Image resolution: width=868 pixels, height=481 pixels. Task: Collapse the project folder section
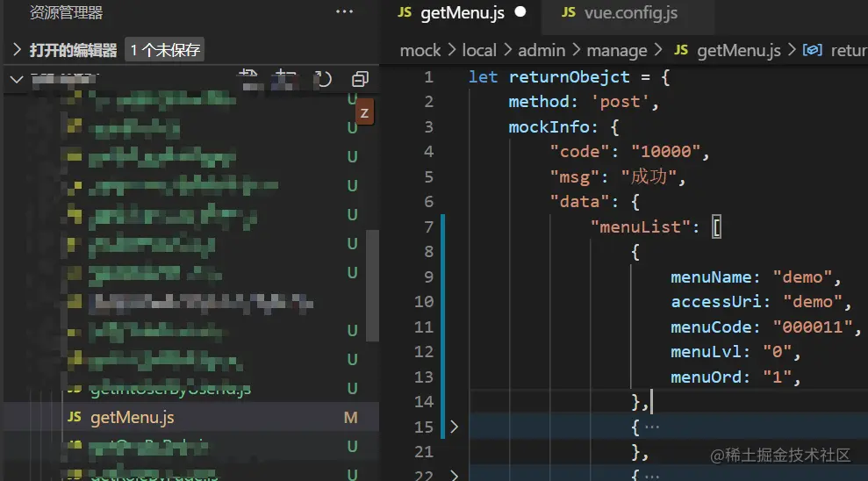17,79
